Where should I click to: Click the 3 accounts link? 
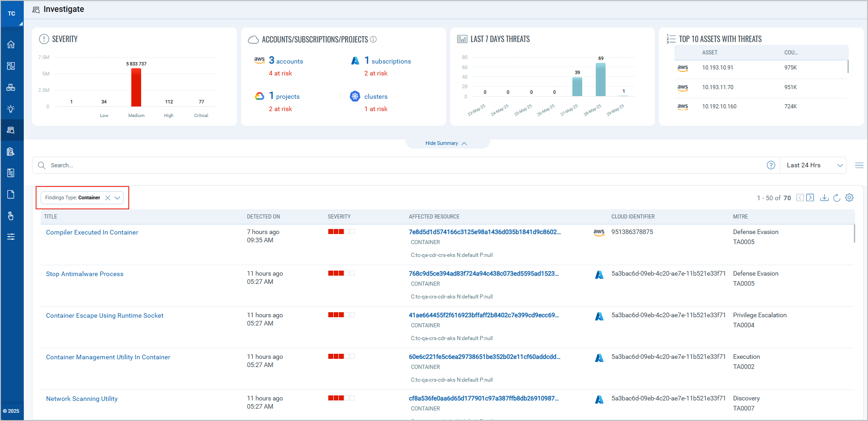[x=286, y=60]
